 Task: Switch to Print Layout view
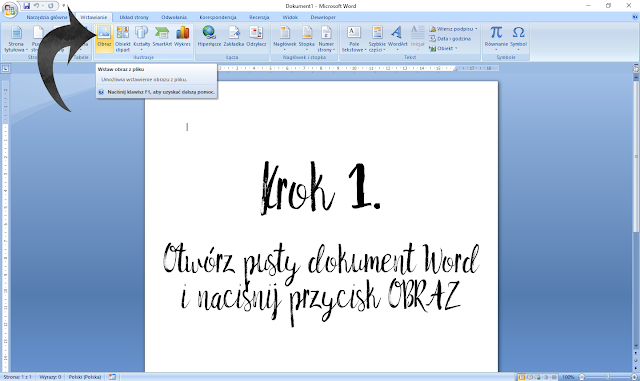coord(522,377)
